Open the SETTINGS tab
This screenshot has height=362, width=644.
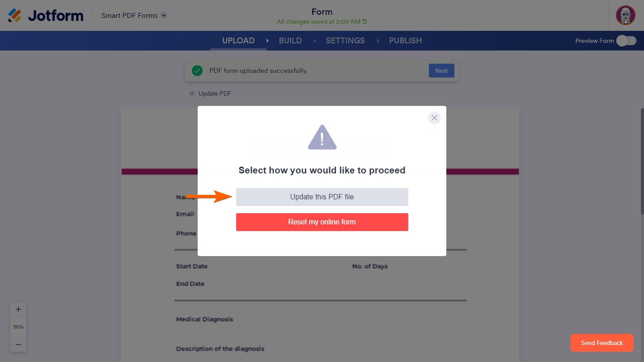tap(345, 41)
